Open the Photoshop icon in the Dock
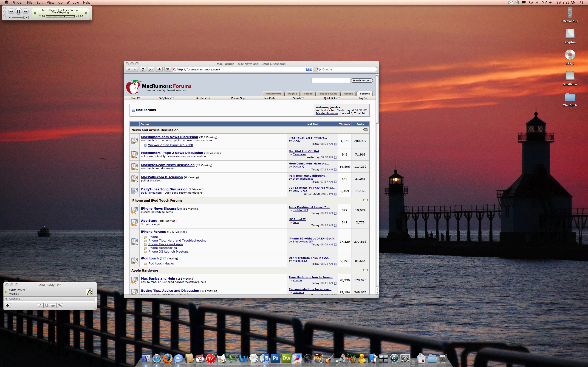588x367 pixels. point(276,358)
